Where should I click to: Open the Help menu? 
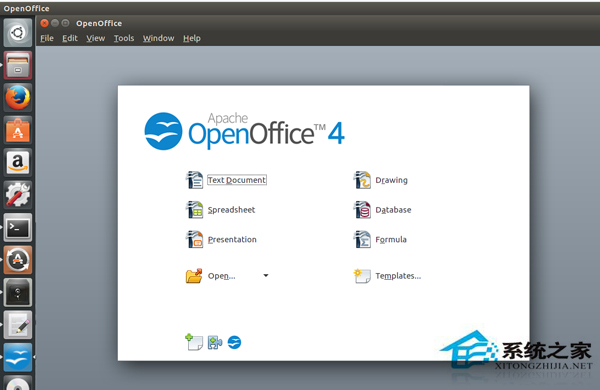click(192, 38)
